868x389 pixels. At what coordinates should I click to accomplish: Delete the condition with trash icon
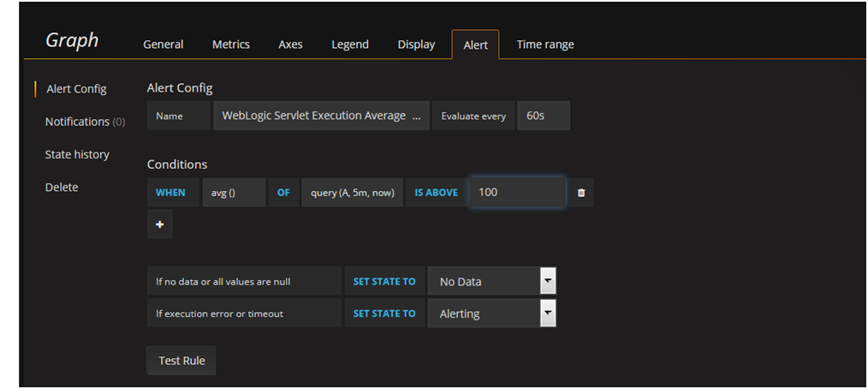click(x=581, y=193)
